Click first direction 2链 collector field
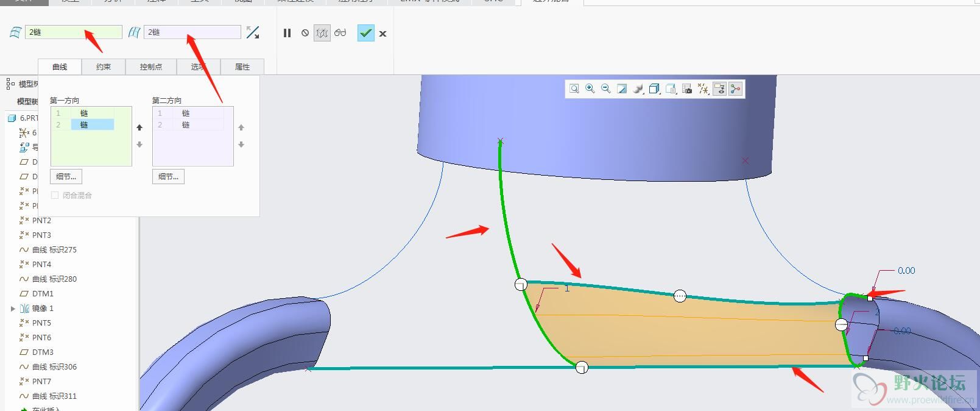 (x=73, y=32)
